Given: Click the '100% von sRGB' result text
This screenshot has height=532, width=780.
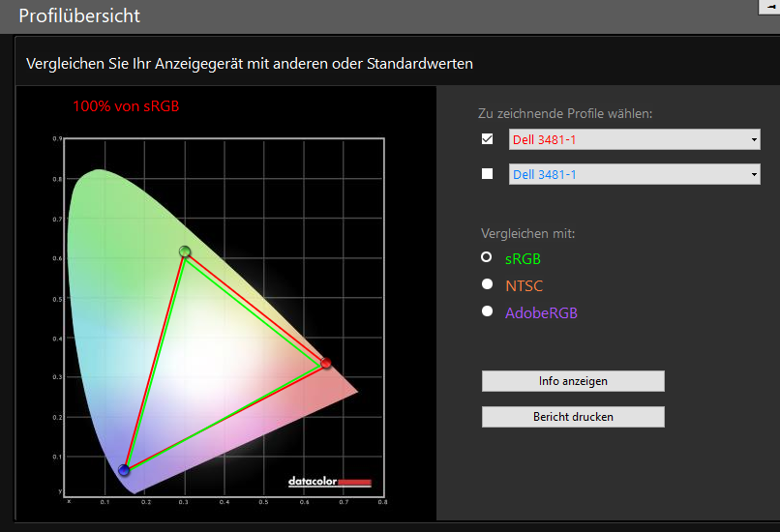Looking at the screenshot, I should point(126,105).
